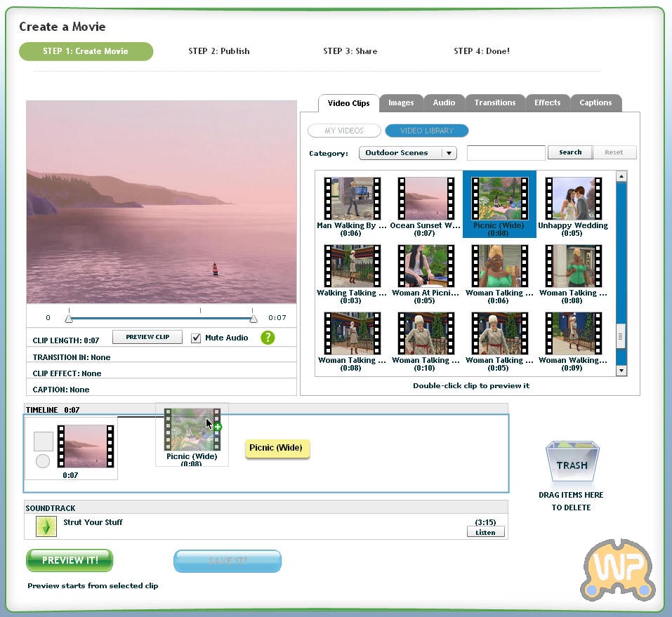Viewport: 672px width, 617px height.
Task: Click the clip search text field
Action: pos(506,152)
